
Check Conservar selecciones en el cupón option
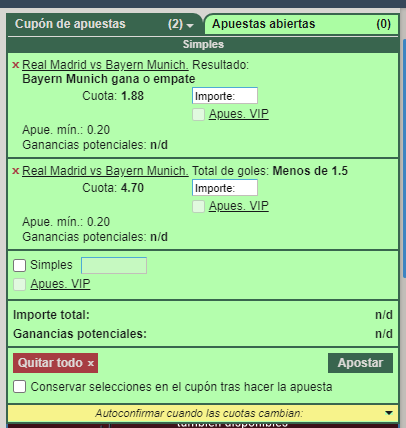(19, 387)
